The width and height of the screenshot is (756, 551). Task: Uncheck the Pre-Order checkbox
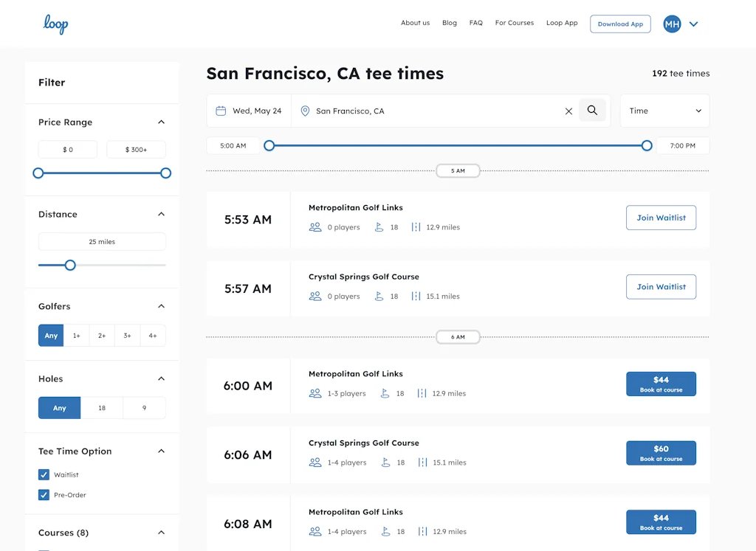(x=44, y=495)
